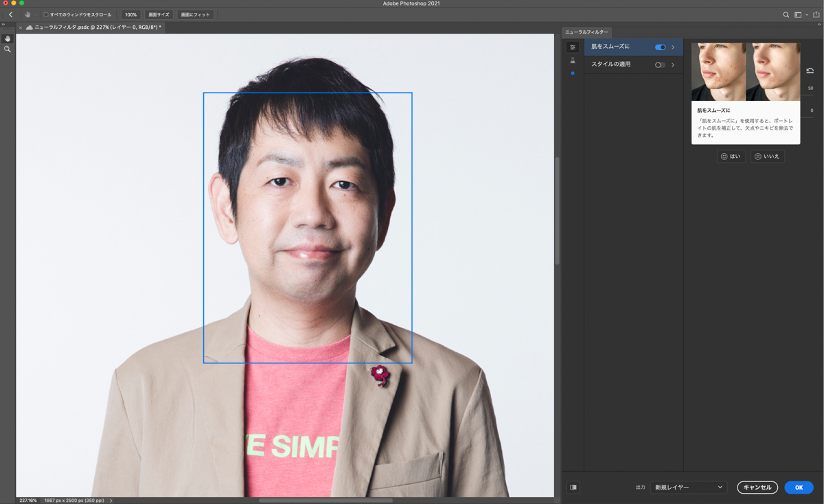824x504 pixels.
Task: Open the search magnifier in top right
Action: 786,14
